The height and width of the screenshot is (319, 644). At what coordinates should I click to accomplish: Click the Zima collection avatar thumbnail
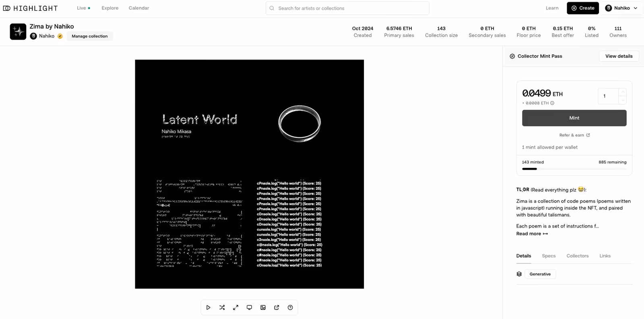click(18, 31)
